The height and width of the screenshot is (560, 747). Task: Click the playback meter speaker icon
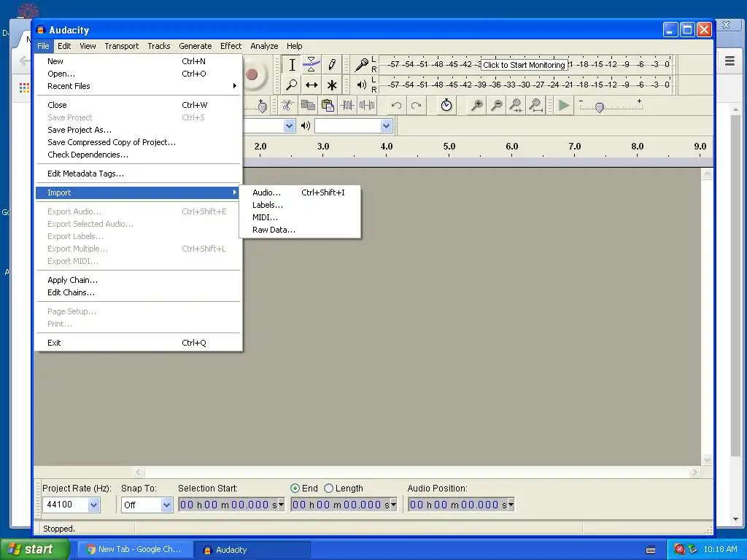[x=362, y=85]
